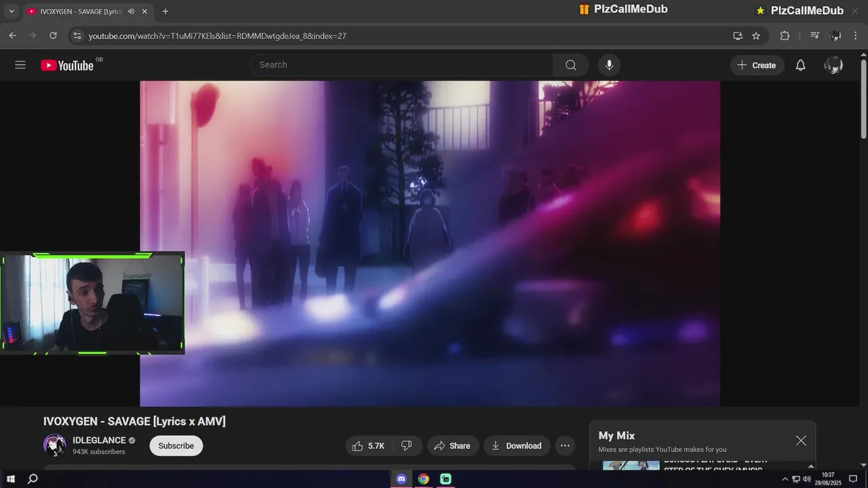The width and height of the screenshot is (868, 488).
Task: Close the IVOXYGEN - SAVAGE tab
Action: pyautogui.click(x=144, y=12)
